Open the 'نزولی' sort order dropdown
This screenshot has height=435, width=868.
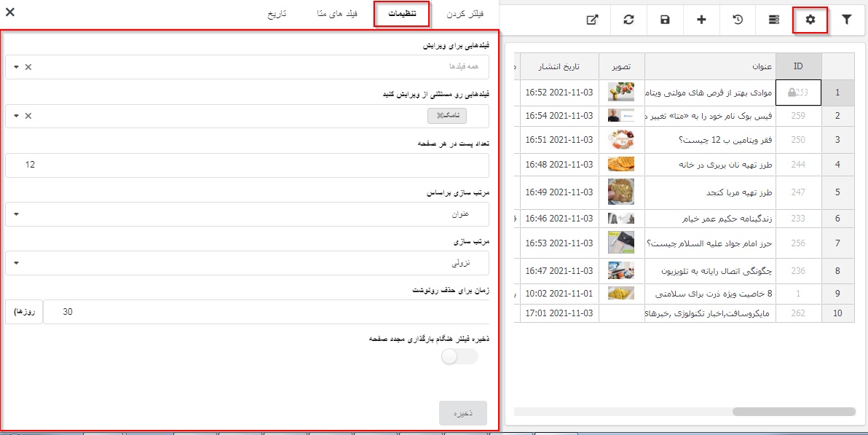tap(248, 263)
